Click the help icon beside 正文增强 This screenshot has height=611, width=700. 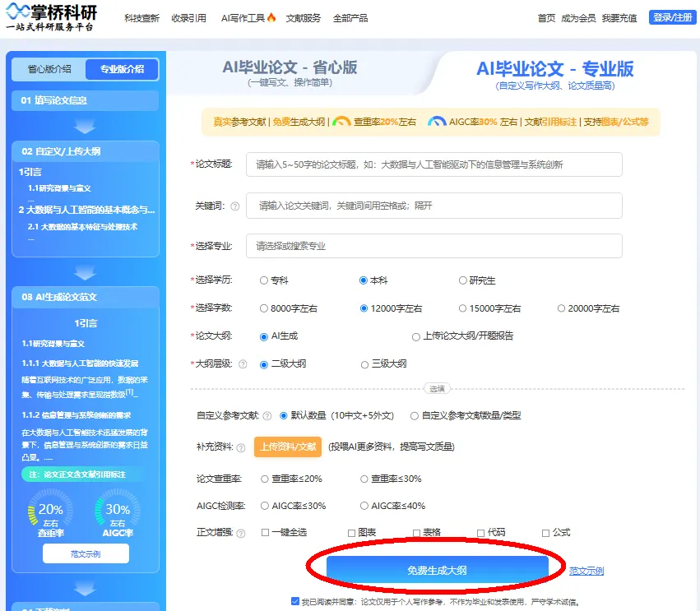[240, 533]
